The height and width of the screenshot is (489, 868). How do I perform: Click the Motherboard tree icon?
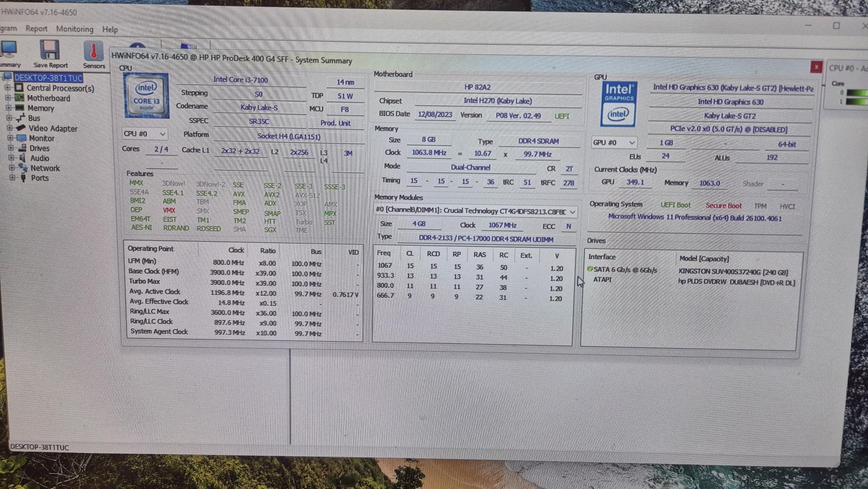[20, 98]
